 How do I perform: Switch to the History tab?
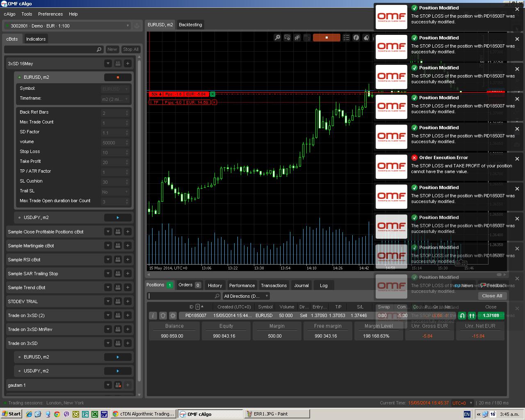(x=215, y=285)
